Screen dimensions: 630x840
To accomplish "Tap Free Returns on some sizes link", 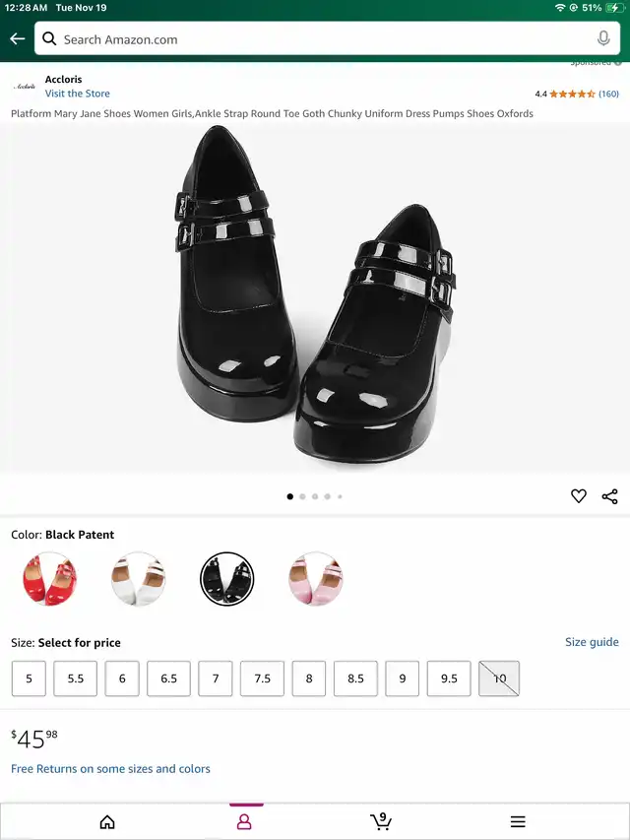I will coord(110,769).
